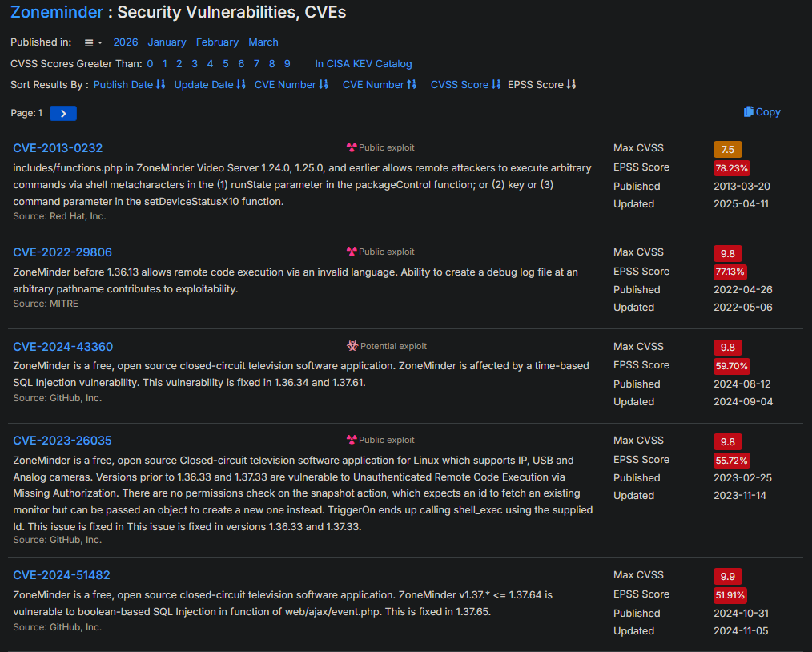Click the 'Page: 1' indicator
812x652 pixels.
click(26, 113)
